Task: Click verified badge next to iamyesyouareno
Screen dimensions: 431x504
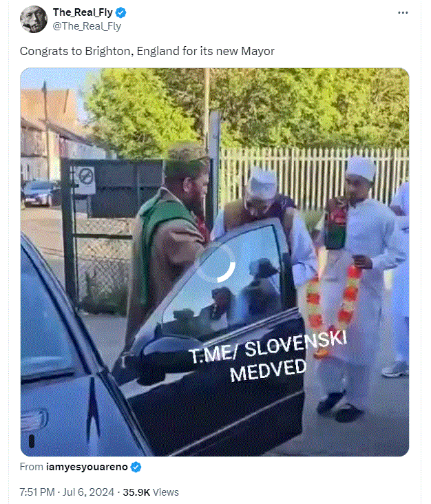Action: point(136,467)
